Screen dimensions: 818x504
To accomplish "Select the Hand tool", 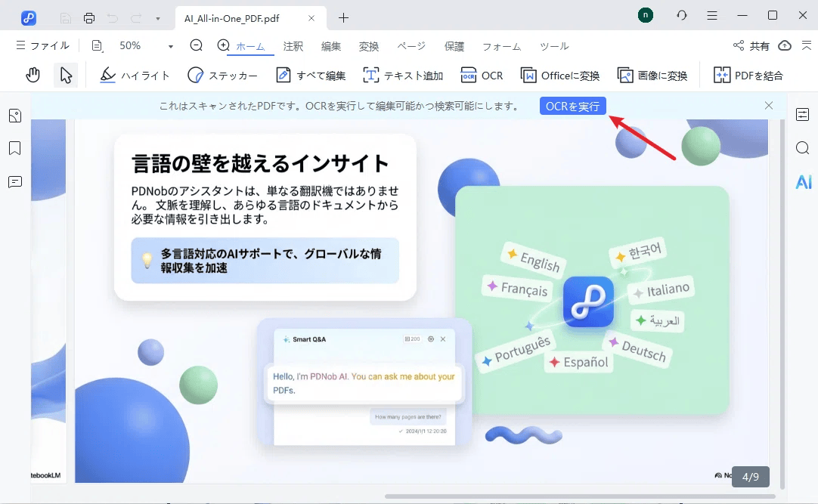I will pos(33,74).
